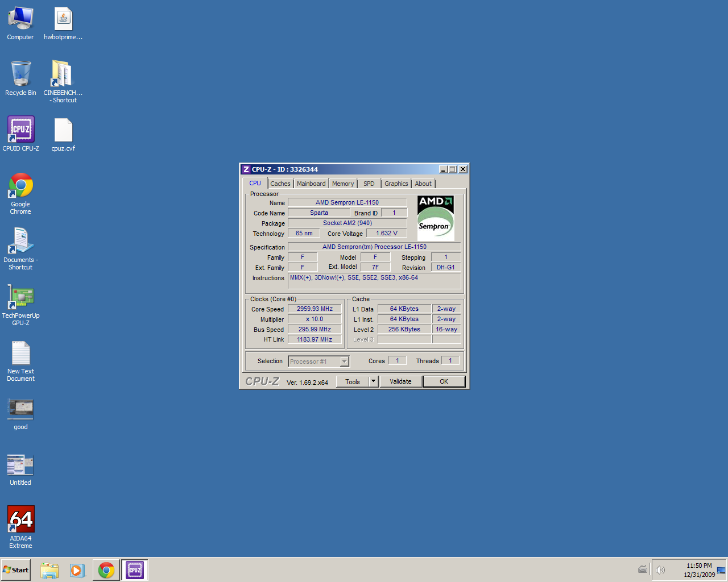Switch to the Graphics tab
The image size is (728, 582).
[396, 184]
